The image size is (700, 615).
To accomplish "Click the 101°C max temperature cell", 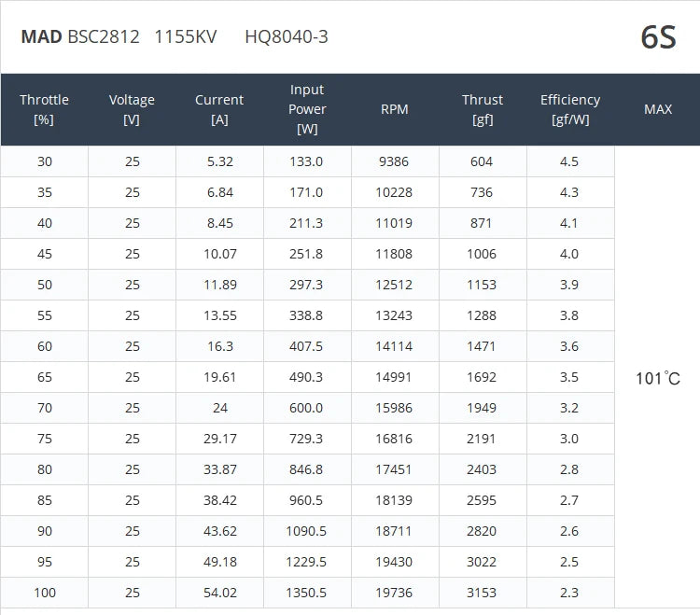I will pos(658,378).
